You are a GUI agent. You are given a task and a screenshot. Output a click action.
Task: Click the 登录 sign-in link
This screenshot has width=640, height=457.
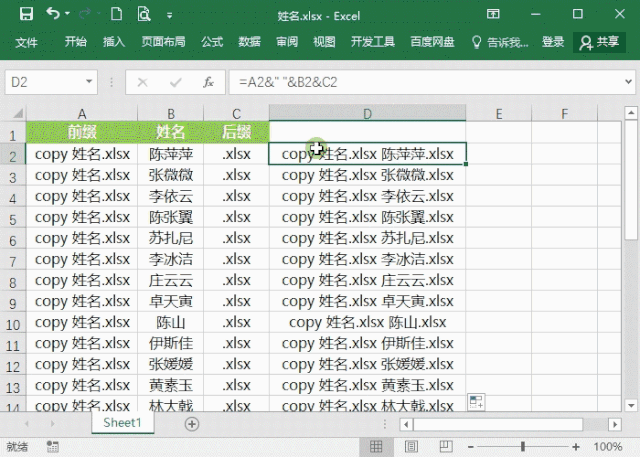click(553, 42)
